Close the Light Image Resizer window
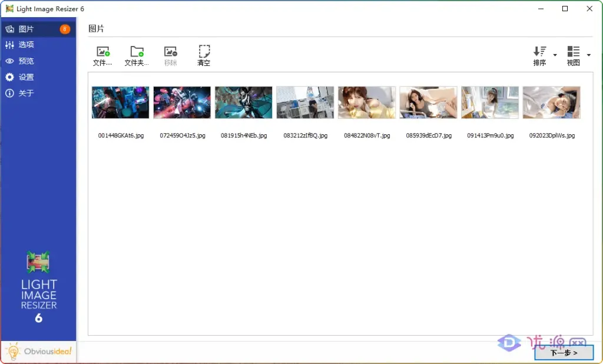Screen dimensions: 603x364 click(x=589, y=8)
